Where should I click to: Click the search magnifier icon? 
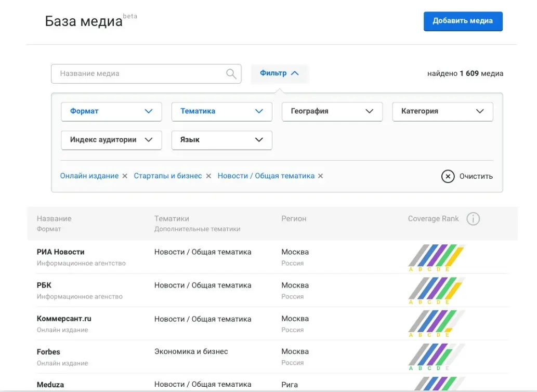pos(231,74)
